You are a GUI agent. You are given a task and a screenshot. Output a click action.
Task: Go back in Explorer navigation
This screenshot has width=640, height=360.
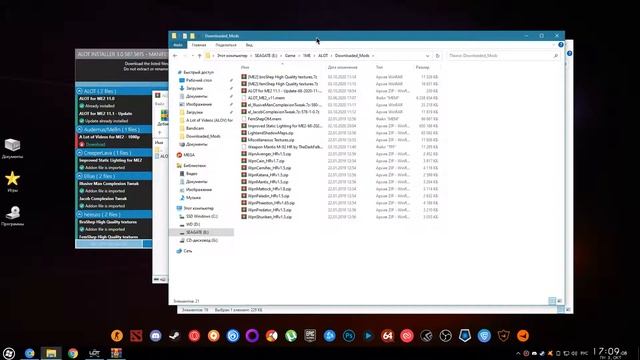click(176, 56)
